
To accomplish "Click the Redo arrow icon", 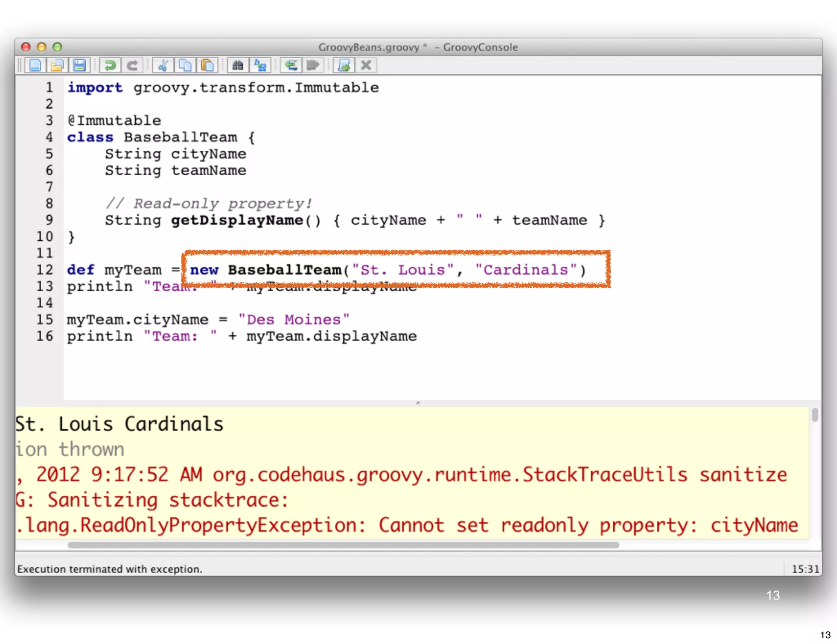I will point(132,65).
